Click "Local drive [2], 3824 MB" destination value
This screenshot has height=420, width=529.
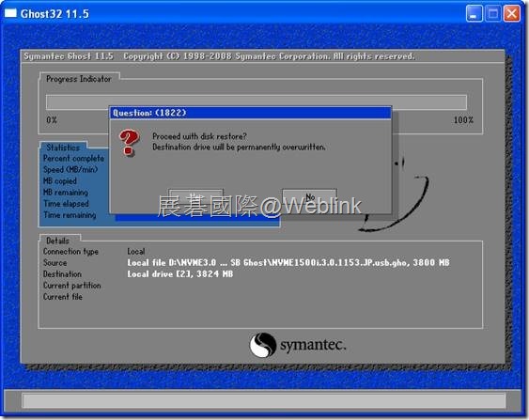tap(180, 274)
